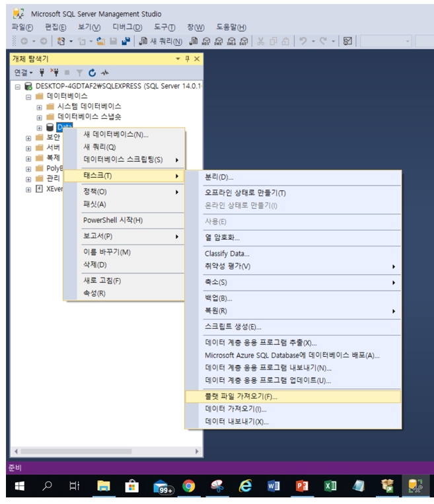Open the 파일(F) menu
The height and width of the screenshot is (504, 434).
(x=22, y=27)
